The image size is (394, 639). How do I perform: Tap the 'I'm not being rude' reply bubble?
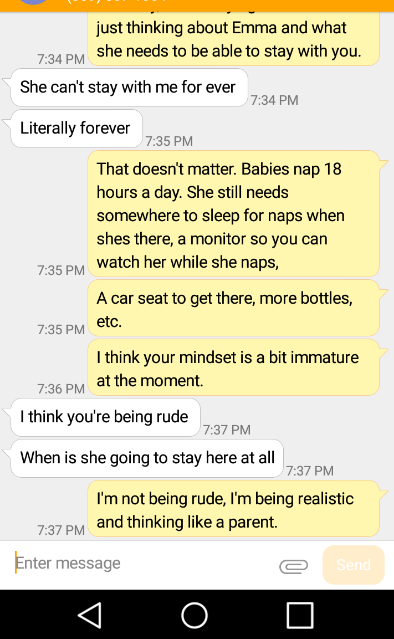pos(233,509)
